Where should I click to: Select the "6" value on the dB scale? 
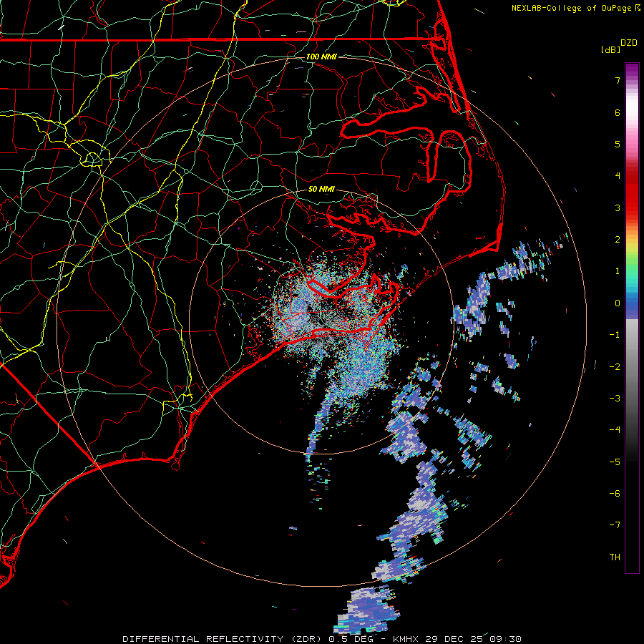618,112
